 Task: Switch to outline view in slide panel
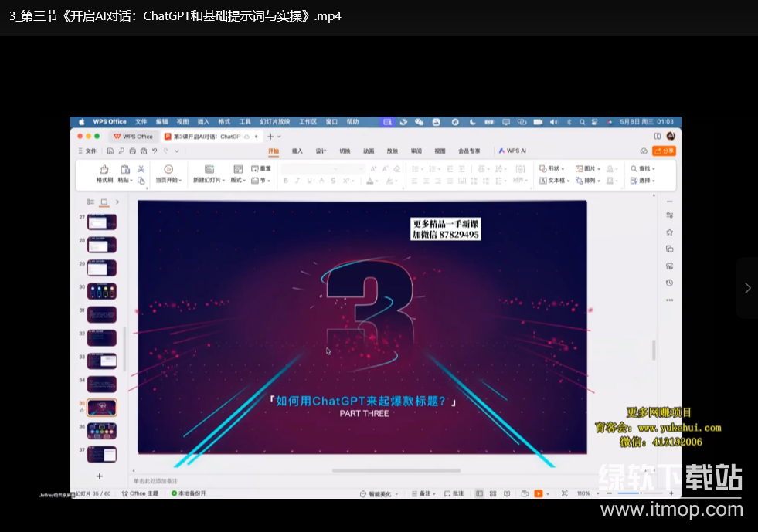coord(90,202)
